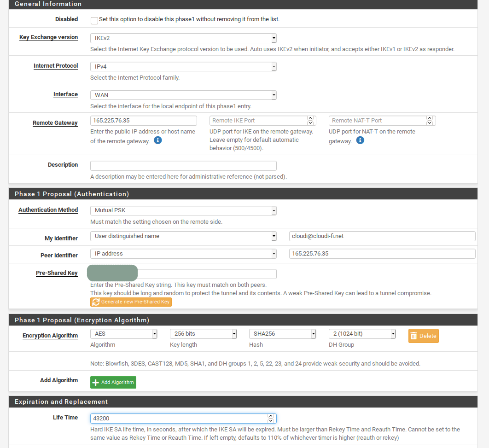Viewport: 489px width, 448px height.
Task: Click the info icon beside Remote Gateway description
Action: tap(158, 140)
